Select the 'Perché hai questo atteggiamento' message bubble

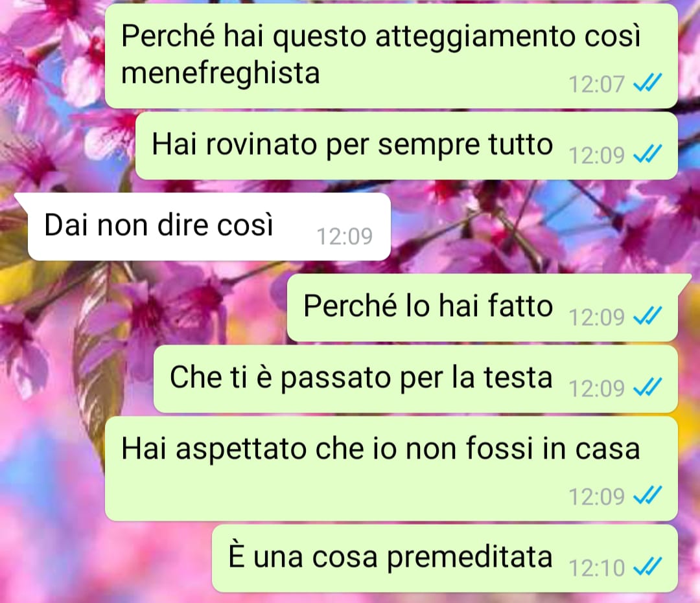(x=391, y=56)
